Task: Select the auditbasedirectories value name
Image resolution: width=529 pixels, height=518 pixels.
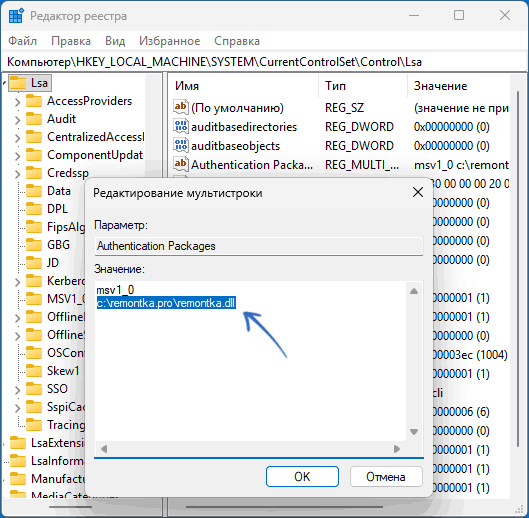Action: pos(244,127)
